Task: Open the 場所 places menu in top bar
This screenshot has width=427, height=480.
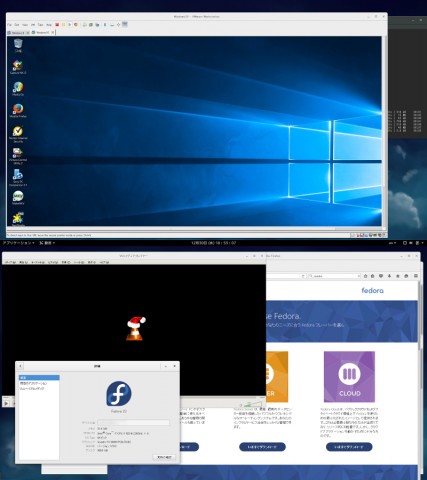Action: (x=47, y=243)
